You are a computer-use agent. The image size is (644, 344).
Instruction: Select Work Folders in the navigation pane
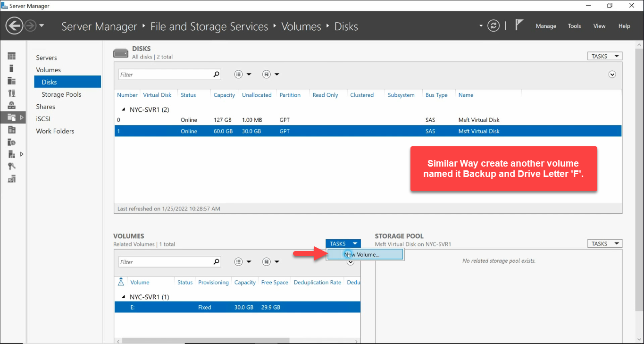55,131
